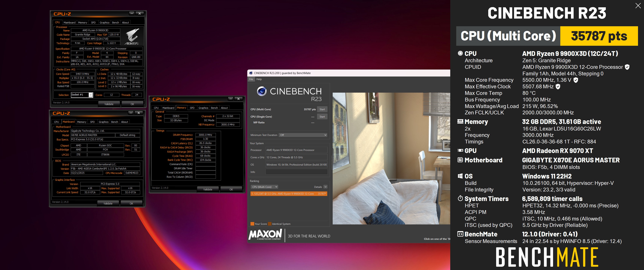The image size is (644, 270).
Task: Click the Processor field in Your System
Action: 297,150
